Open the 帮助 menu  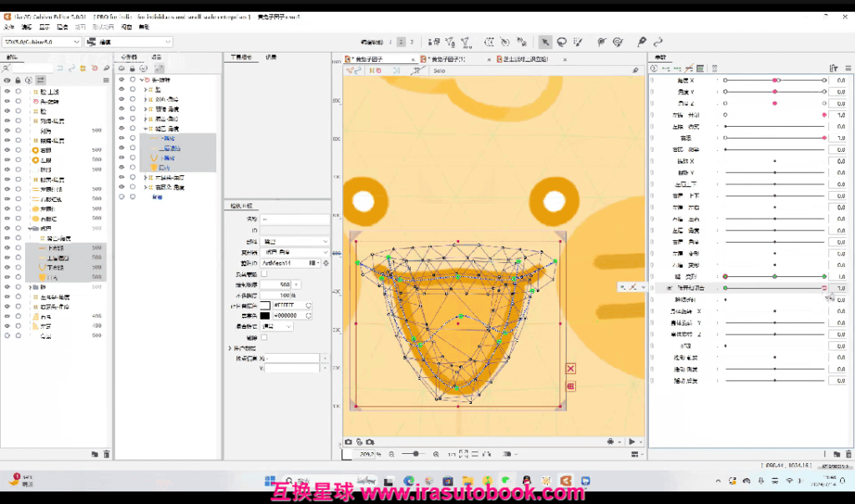(144, 27)
